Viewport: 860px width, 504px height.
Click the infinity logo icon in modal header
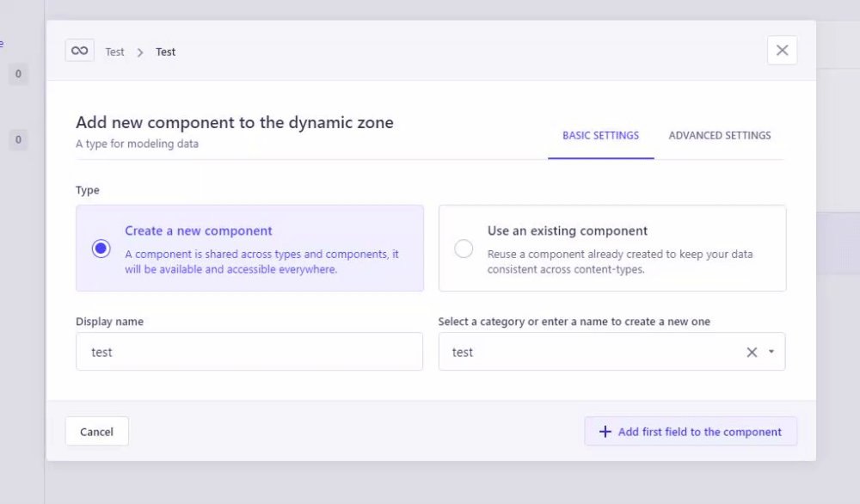click(x=79, y=50)
